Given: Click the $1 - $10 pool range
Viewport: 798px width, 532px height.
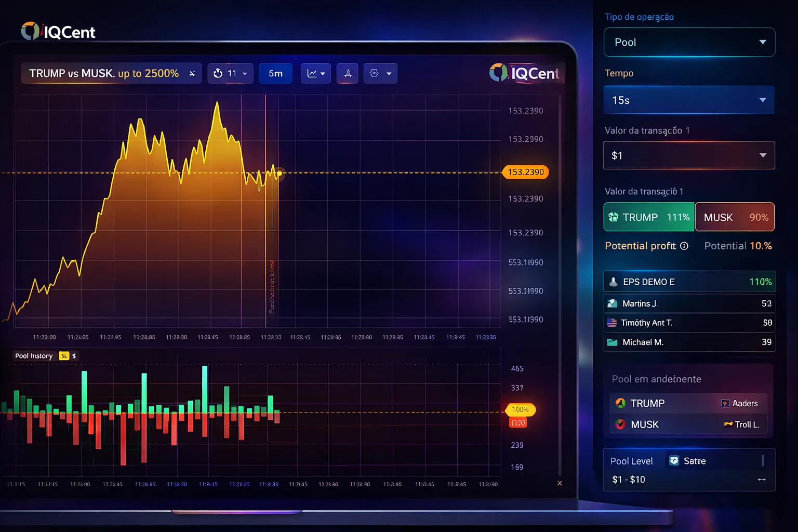Looking at the screenshot, I should pos(629,480).
